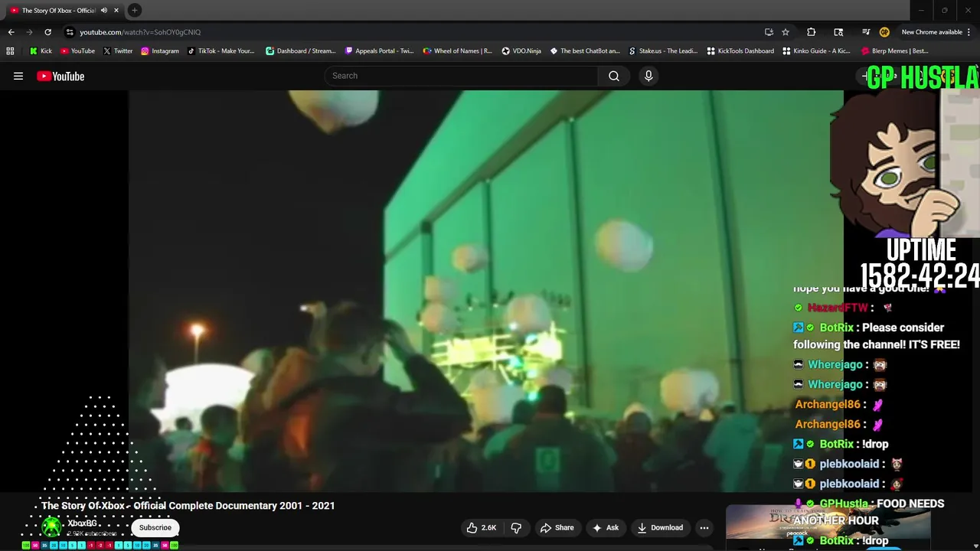Open the VDO.Ninja bookmark
Viewport: 980px width, 551px height.
tap(521, 51)
